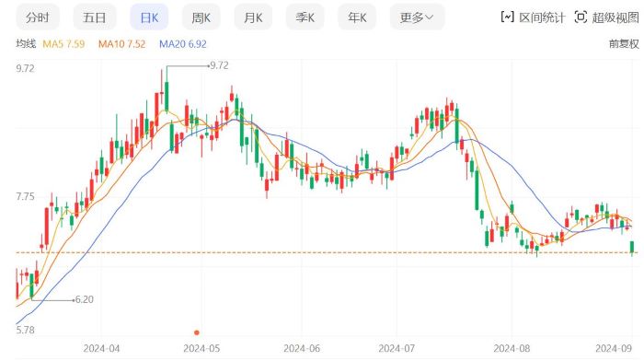
Task: Click the 超级视图 super view icon
Action: [581, 17]
